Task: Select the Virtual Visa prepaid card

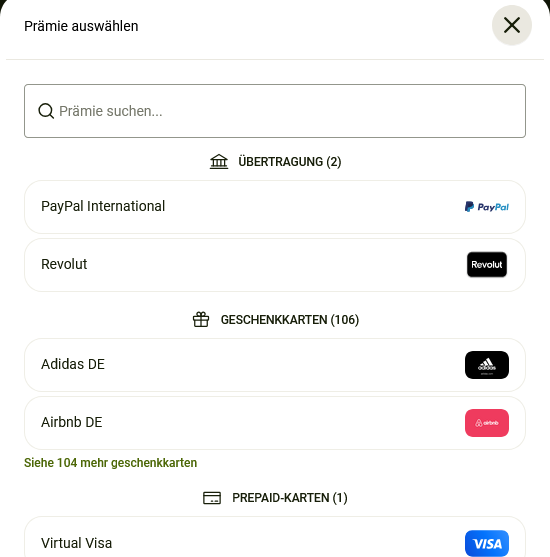Action: tap(275, 537)
